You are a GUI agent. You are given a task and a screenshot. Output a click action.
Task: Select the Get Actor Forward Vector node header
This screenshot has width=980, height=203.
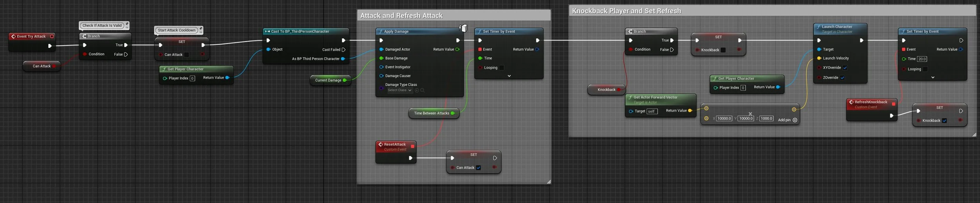click(x=661, y=100)
